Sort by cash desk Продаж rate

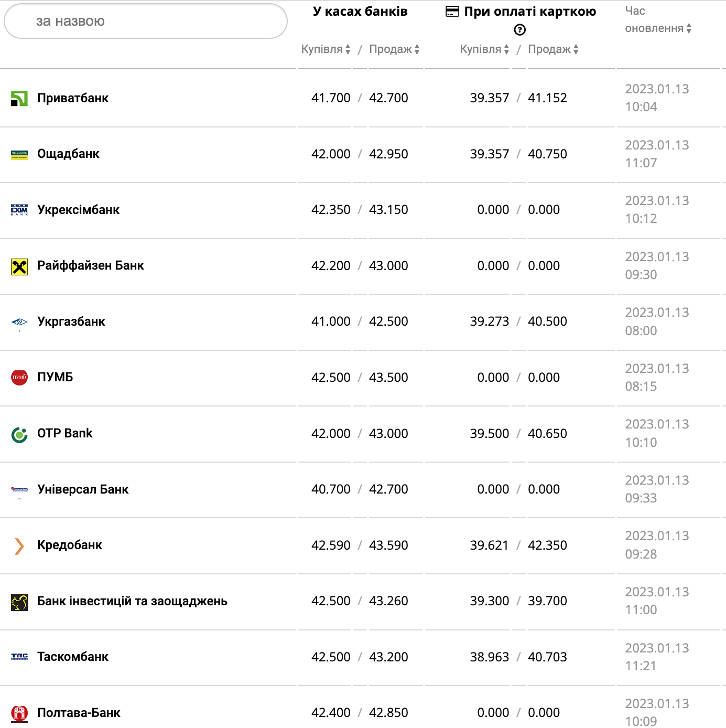(x=394, y=49)
